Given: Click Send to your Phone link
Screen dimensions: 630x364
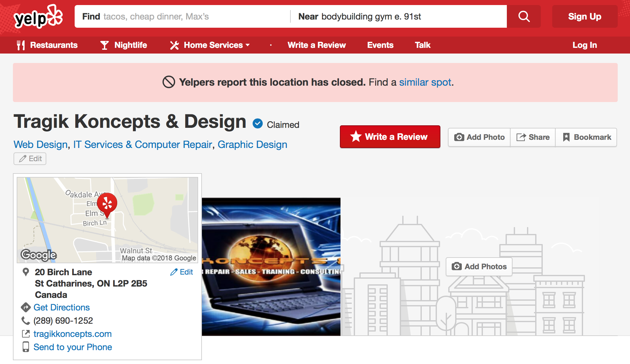Looking at the screenshot, I should coord(73,347).
